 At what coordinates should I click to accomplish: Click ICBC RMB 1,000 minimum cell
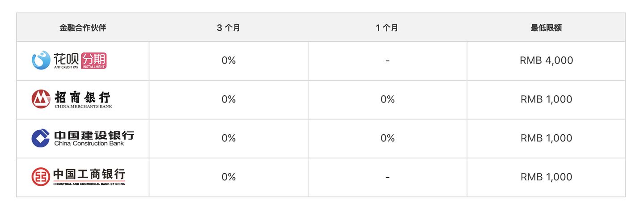pyautogui.click(x=546, y=177)
